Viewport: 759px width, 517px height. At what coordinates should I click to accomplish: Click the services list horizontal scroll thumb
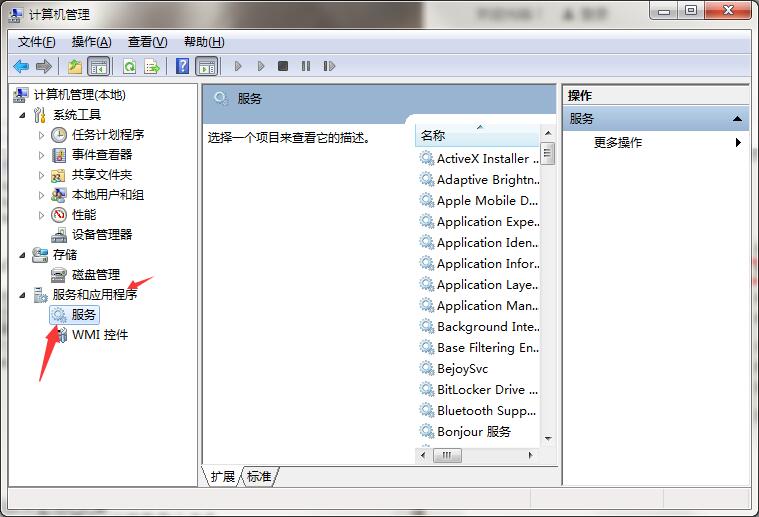[447, 455]
